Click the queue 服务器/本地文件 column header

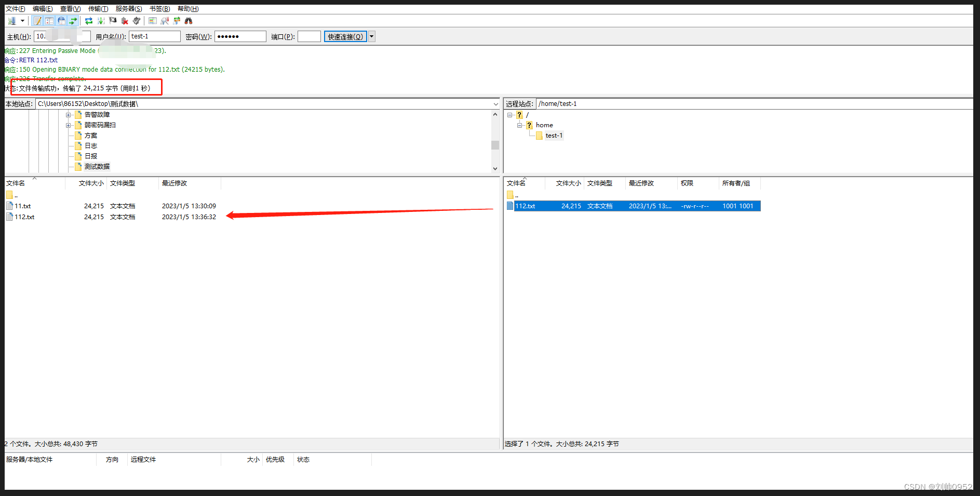(x=50, y=460)
